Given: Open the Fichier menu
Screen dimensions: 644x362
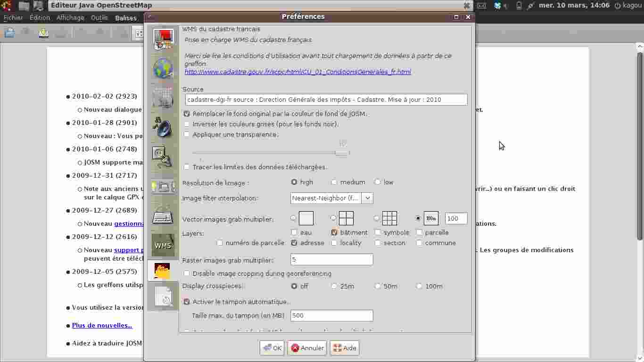Looking at the screenshot, I should 13,18.
